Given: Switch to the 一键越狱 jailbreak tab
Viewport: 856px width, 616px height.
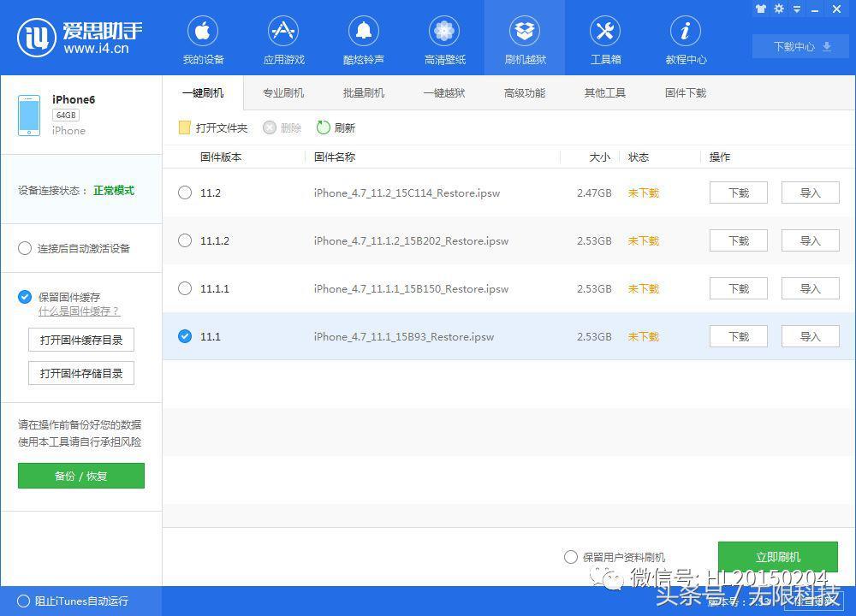Looking at the screenshot, I should (444, 92).
